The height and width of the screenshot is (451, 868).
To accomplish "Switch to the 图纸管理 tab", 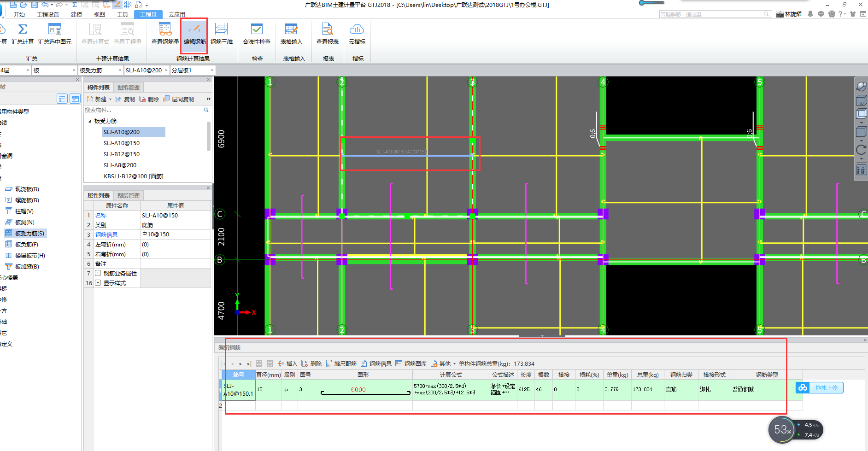I will pyautogui.click(x=129, y=87).
